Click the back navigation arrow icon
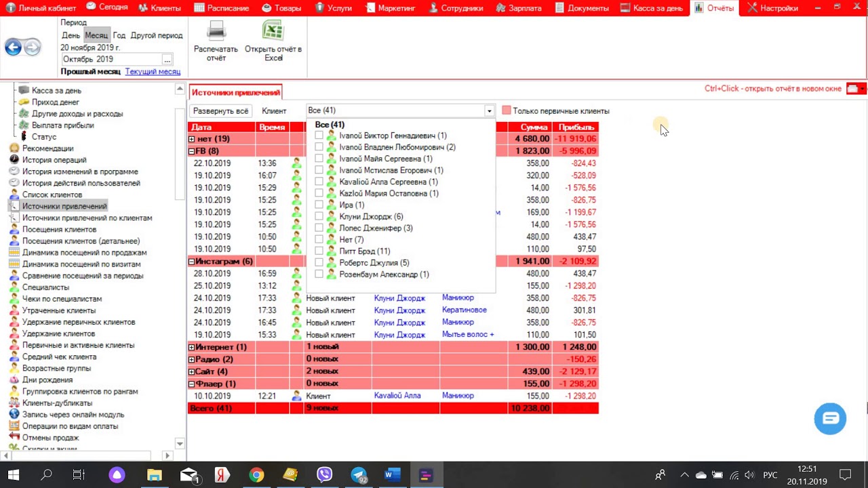 [x=13, y=47]
